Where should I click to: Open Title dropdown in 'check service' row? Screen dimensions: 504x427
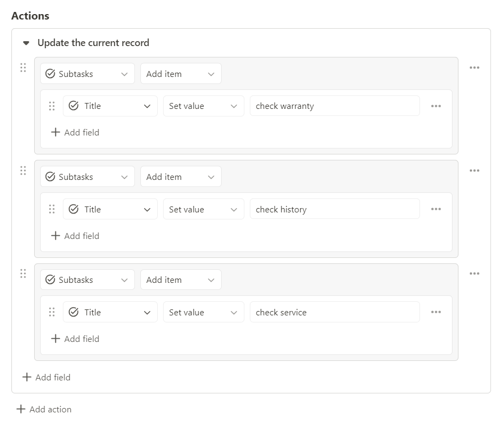click(110, 312)
